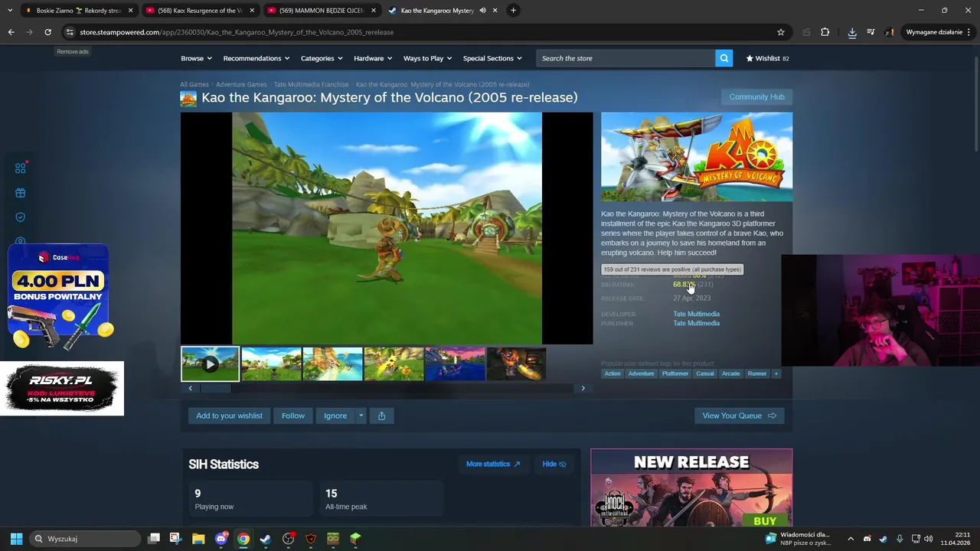Open Task View on the taskbar

coord(154,539)
